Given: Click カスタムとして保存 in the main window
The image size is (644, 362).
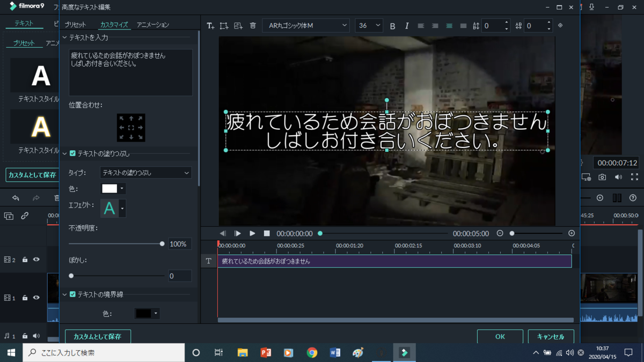Looking at the screenshot, I should point(32,175).
